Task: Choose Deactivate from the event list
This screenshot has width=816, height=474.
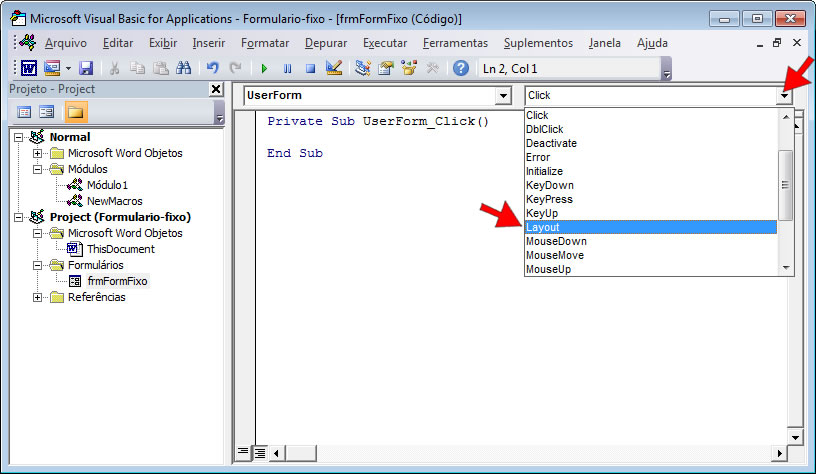Action: click(651, 144)
